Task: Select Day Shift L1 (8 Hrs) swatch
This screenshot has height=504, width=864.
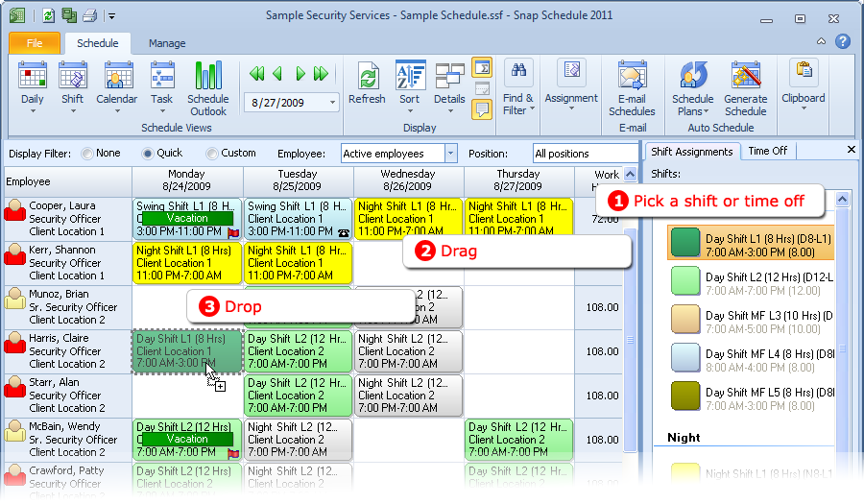Action: pos(685,243)
